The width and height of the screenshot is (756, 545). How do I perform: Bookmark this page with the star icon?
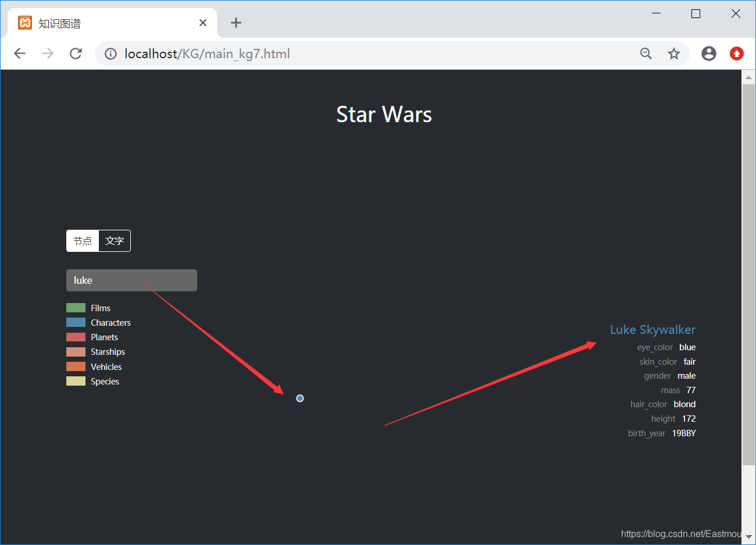[x=674, y=54]
